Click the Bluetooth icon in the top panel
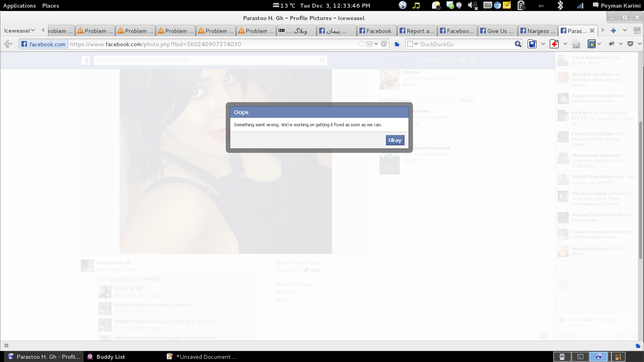The width and height of the screenshot is (644, 362). (x=560, y=5)
